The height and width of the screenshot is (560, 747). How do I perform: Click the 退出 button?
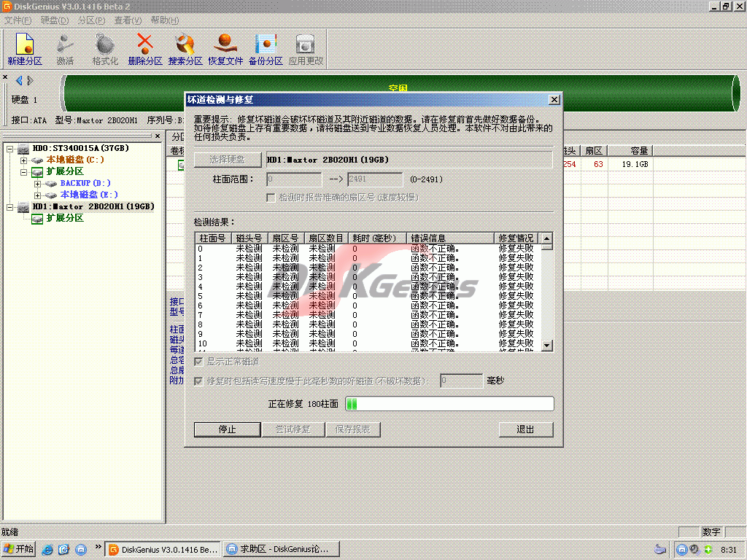point(526,429)
